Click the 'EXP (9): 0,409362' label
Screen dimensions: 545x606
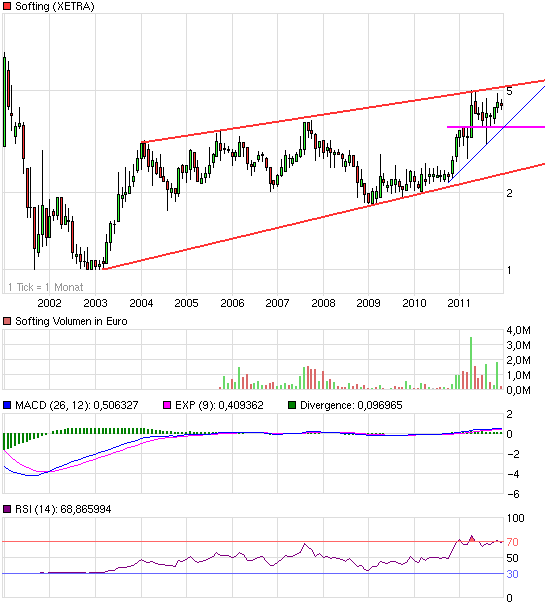pyautogui.click(x=219, y=405)
